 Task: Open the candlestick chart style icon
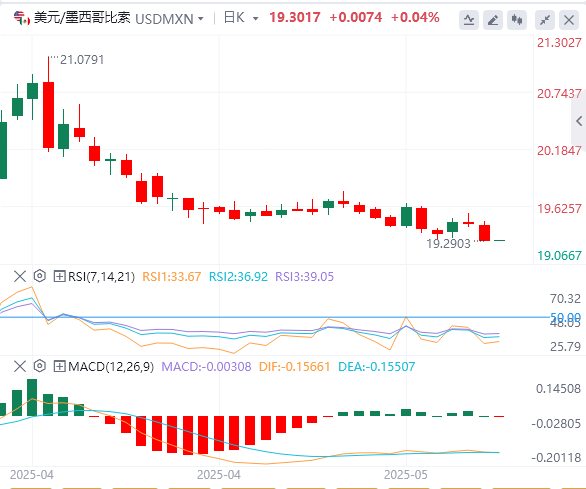[x=517, y=19]
